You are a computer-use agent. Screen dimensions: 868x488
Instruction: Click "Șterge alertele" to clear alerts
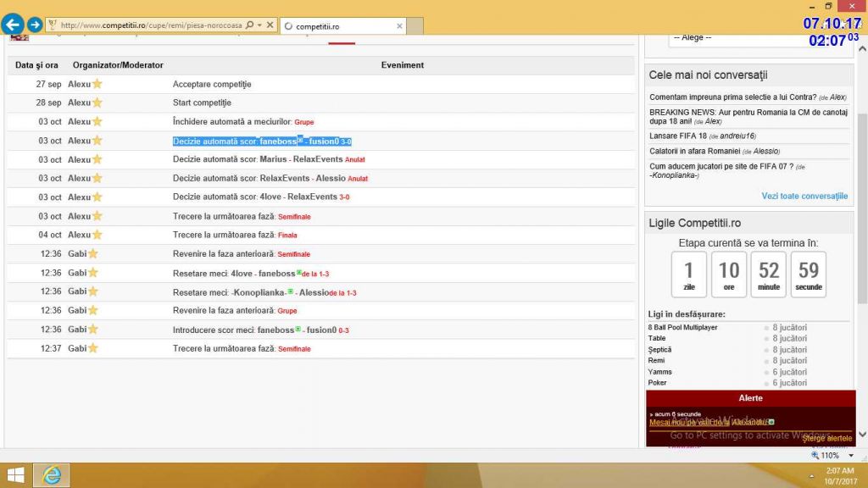[826, 438]
